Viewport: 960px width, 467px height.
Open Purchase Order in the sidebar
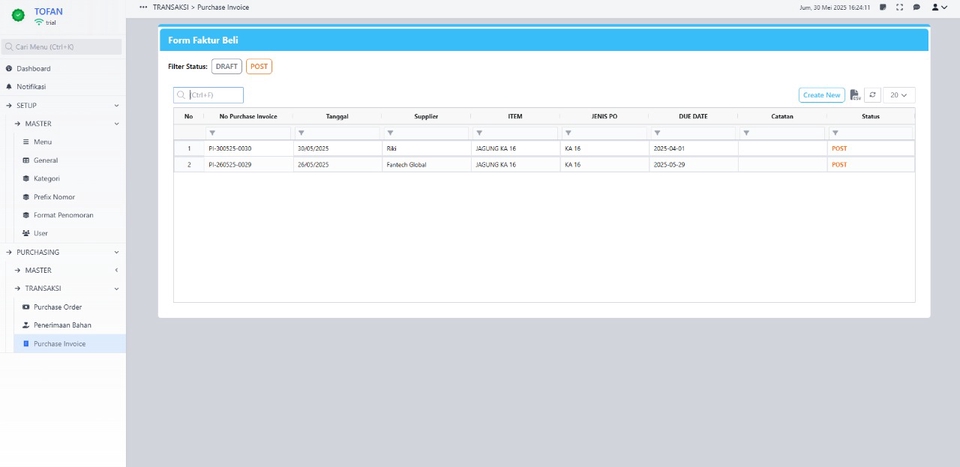click(58, 307)
